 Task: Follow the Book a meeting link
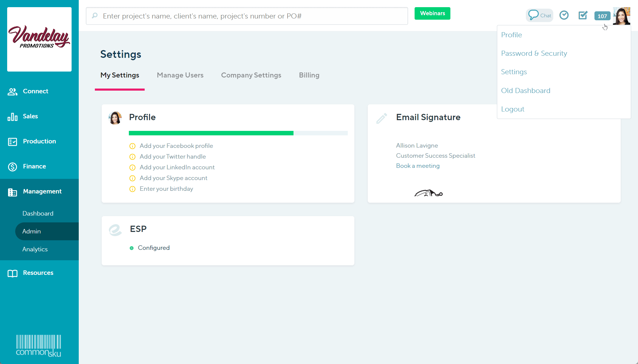point(418,166)
